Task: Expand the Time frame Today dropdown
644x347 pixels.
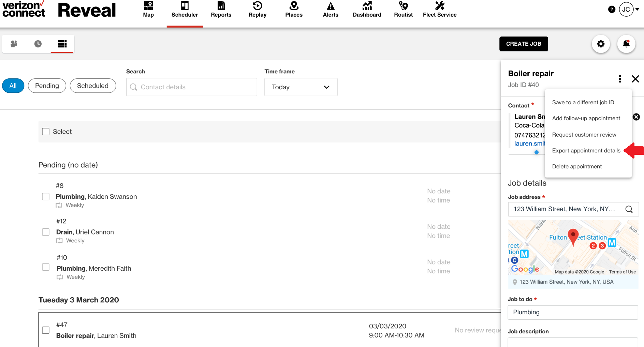Action: (x=301, y=87)
